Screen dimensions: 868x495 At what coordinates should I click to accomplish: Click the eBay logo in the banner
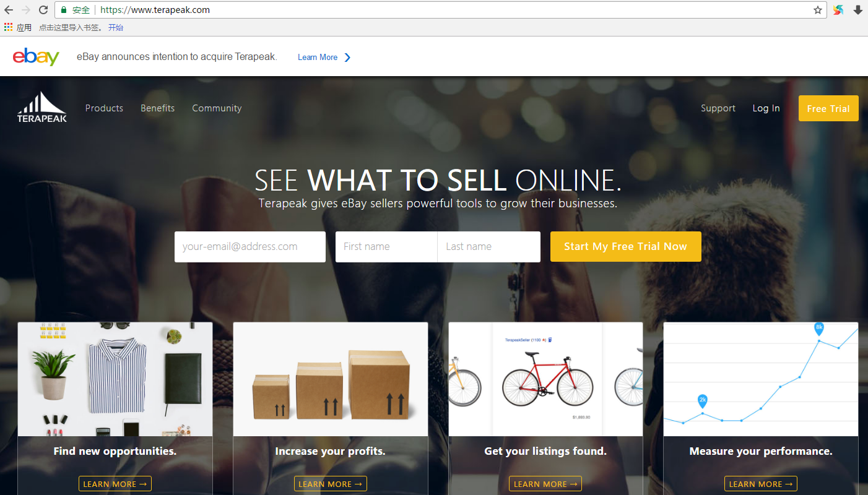tap(36, 57)
